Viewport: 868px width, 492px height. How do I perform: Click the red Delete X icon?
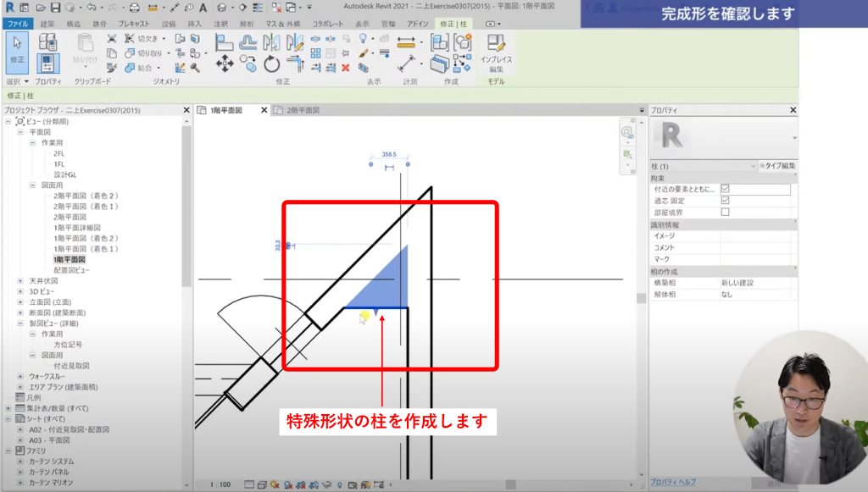click(345, 68)
